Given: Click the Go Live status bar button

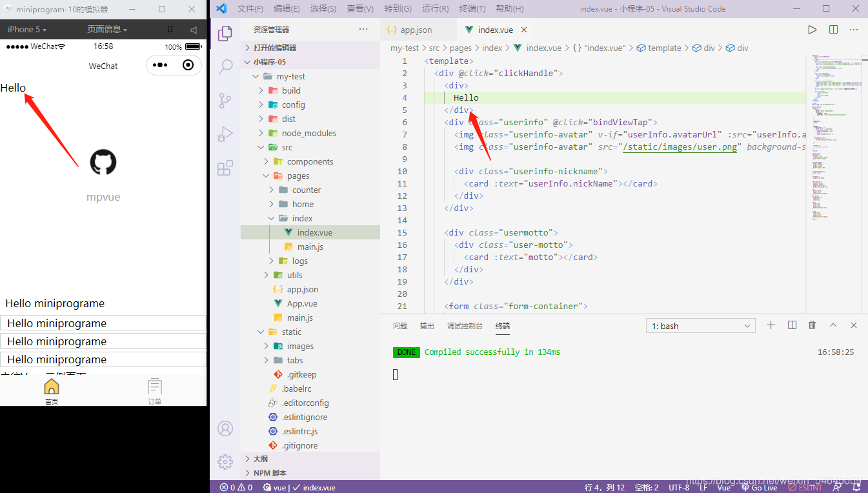Looking at the screenshot, I should [x=760, y=488].
